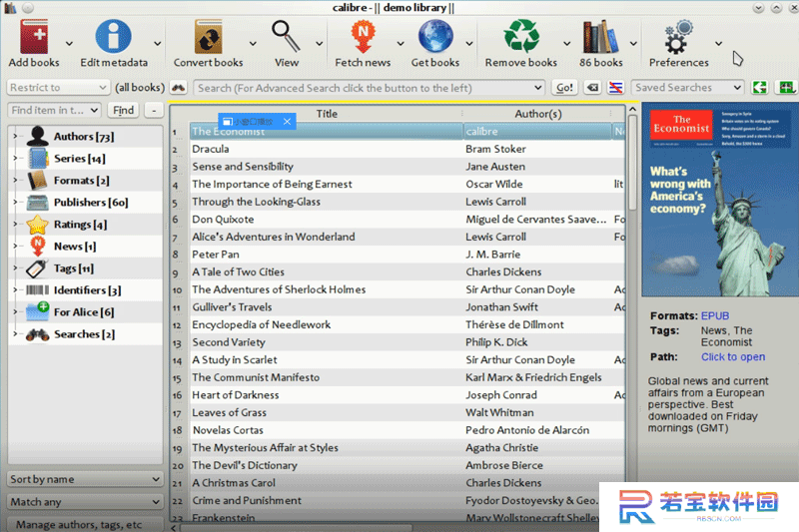This screenshot has height=532, width=799.
Task: Expand the Authors tree category
Action: tap(15, 136)
